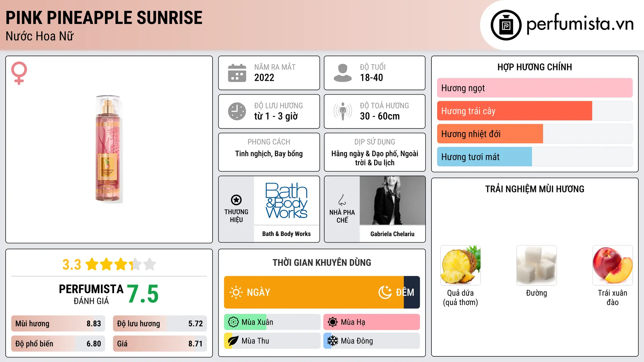Click the NHÀ PHA CHẾ label
Screen dimensions: 644x362
point(342,216)
